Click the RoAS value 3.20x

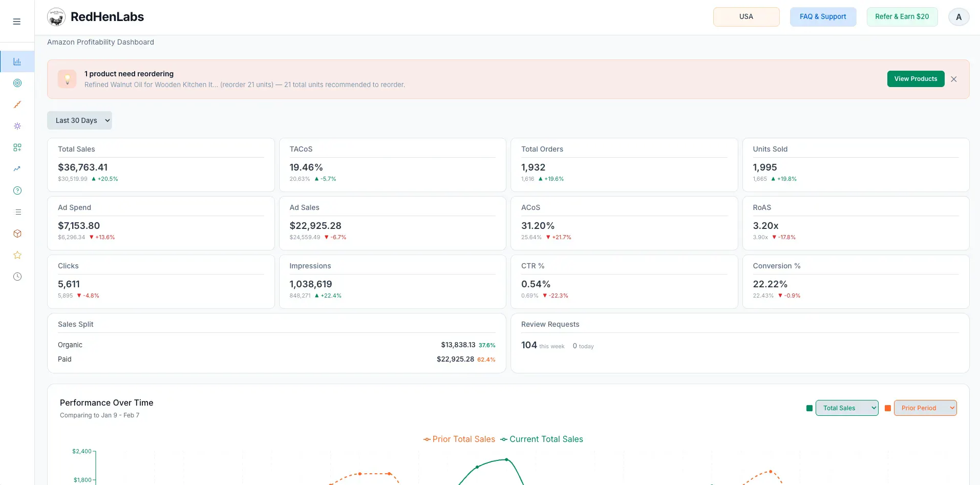coord(766,226)
